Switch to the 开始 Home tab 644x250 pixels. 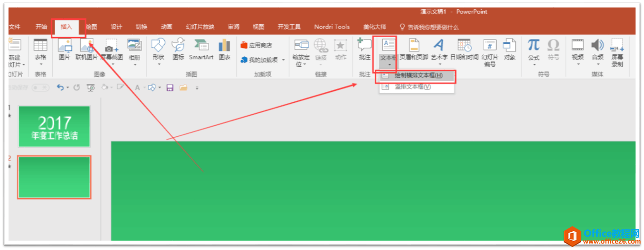point(41,27)
